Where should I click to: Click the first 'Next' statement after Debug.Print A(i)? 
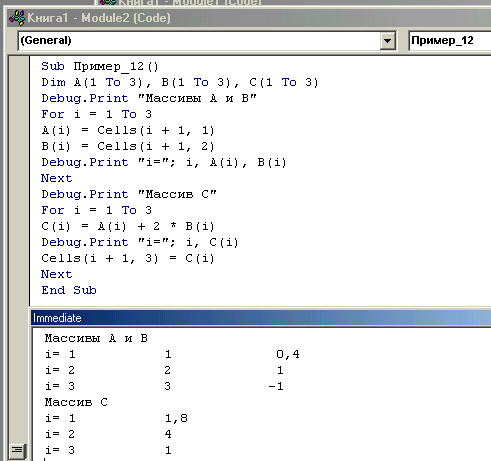pos(56,179)
